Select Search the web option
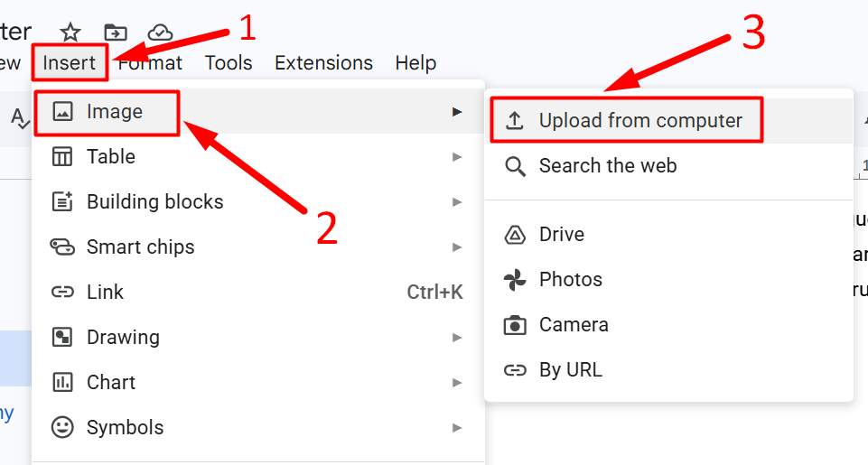 607,166
